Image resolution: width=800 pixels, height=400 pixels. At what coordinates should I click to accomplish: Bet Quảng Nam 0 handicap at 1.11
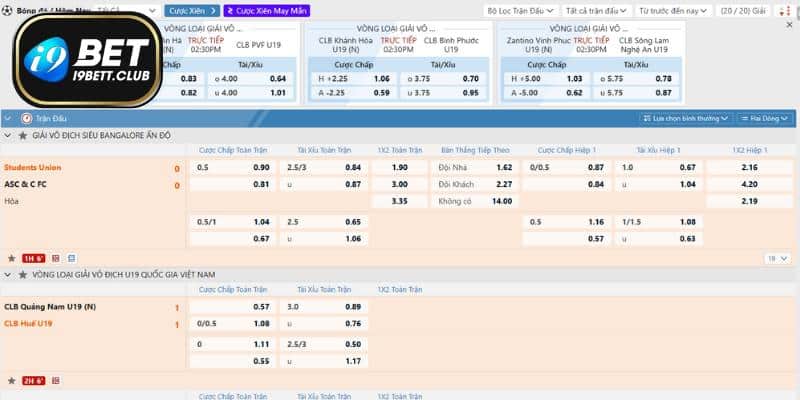(x=233, y=344)
